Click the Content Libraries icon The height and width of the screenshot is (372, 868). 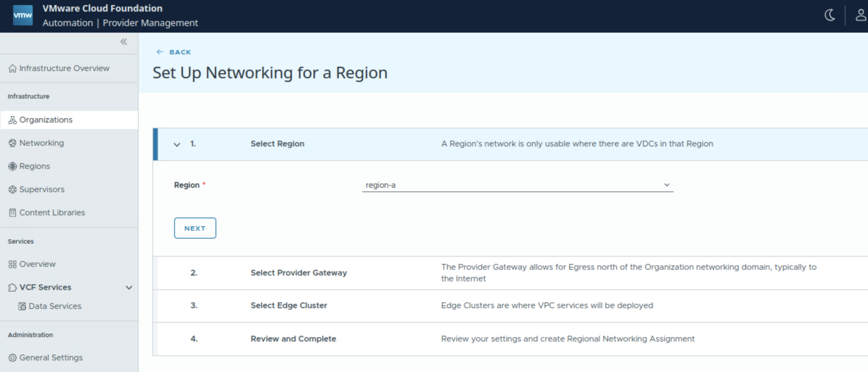[12, 213]
